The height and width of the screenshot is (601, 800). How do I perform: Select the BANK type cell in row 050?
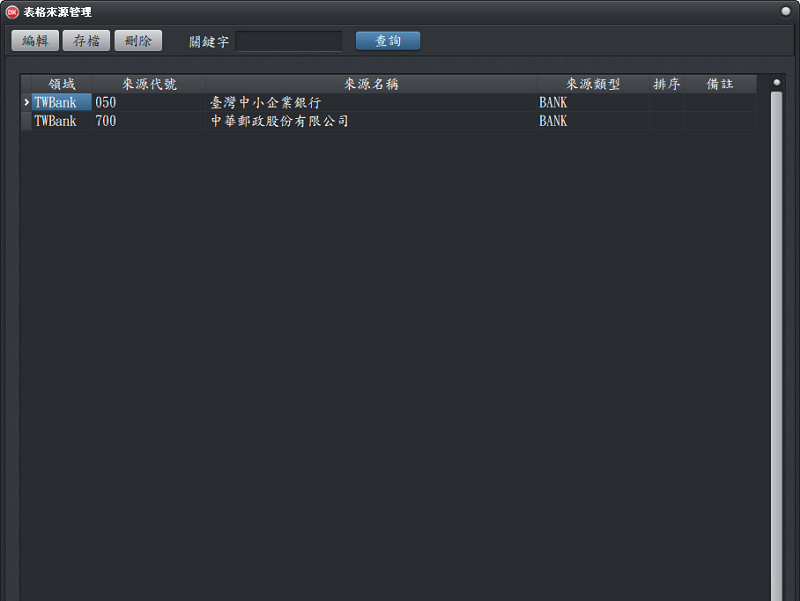(593, 103)
